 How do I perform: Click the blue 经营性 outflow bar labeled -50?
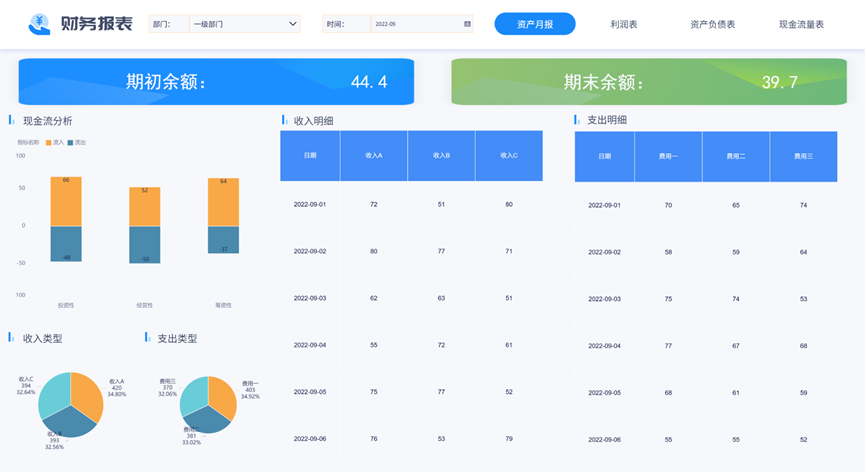point(145,245)
